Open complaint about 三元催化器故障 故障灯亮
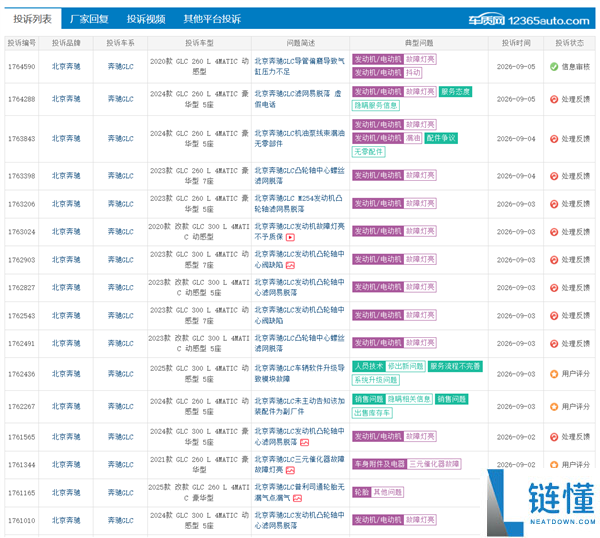The height and width of the screenshot is (538, 600). coord(300,464)
